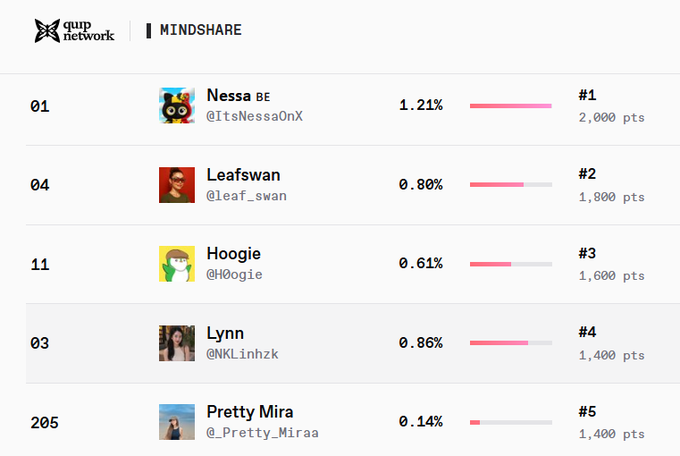Open Lynn's profile avatar
This screenshot has width=680, height=456.
click(x=177, y=343)
